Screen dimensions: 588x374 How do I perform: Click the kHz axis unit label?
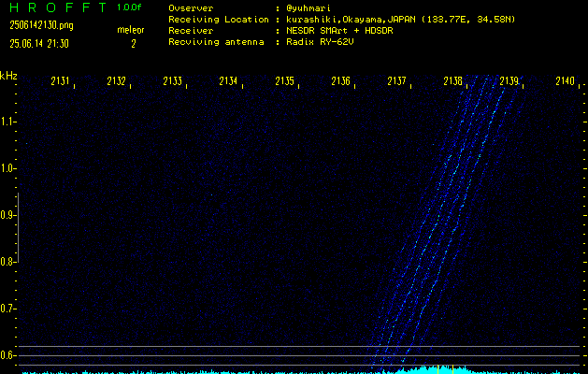pos(8,76)
